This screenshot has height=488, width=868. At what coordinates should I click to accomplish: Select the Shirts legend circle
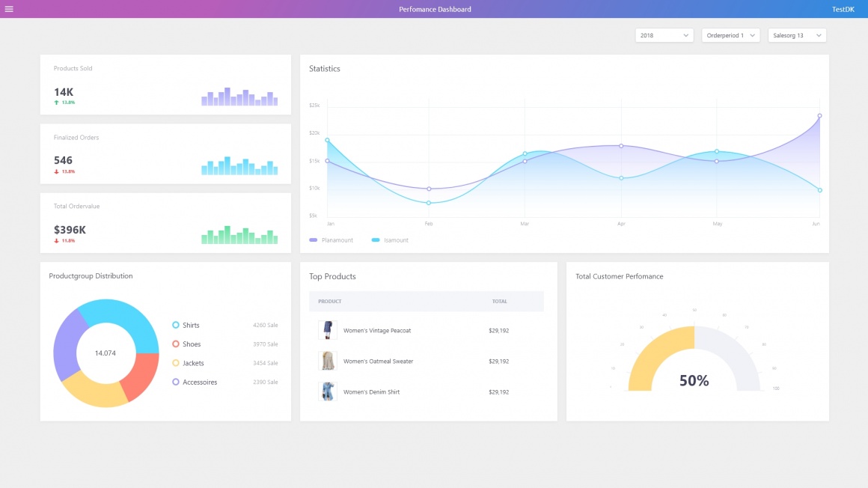coord(176,325)
